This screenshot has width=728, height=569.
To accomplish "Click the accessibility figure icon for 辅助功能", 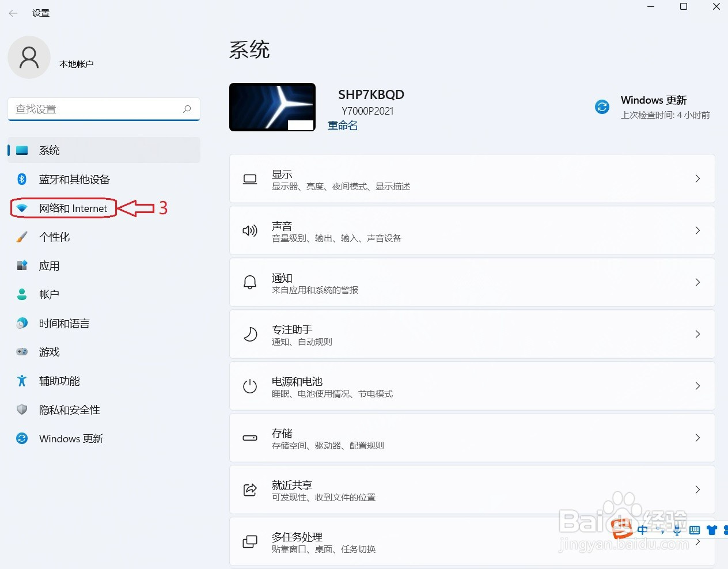I will pos(22,381).
